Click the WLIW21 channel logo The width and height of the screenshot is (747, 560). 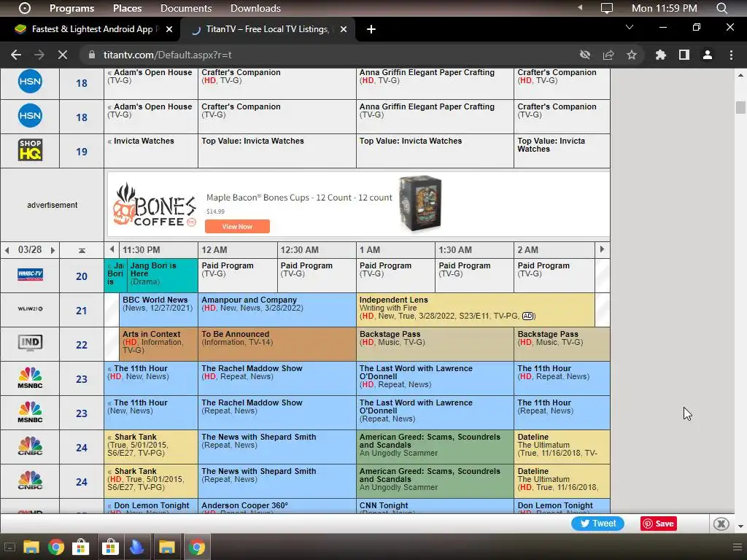tap(30, 309)
